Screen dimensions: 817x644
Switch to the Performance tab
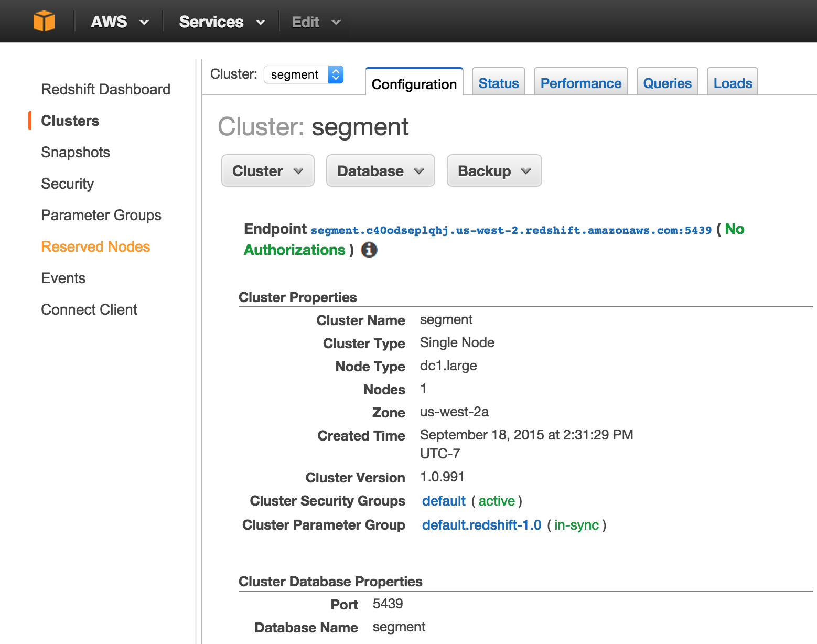point(581,82)
